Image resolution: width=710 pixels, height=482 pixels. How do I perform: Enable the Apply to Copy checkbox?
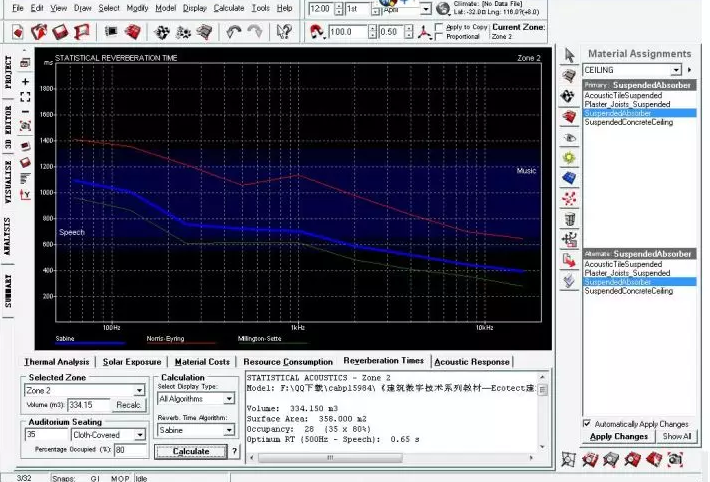point(439,28)
